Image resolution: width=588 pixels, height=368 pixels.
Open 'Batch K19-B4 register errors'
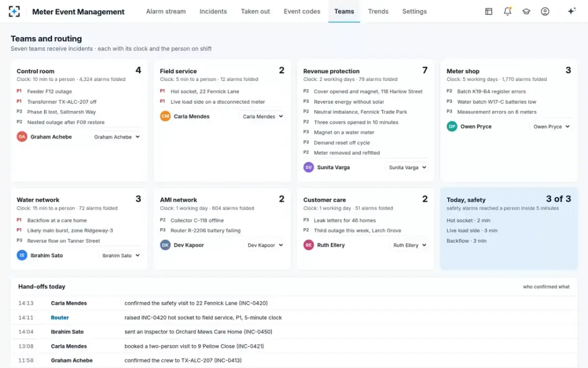click(491, 91)
